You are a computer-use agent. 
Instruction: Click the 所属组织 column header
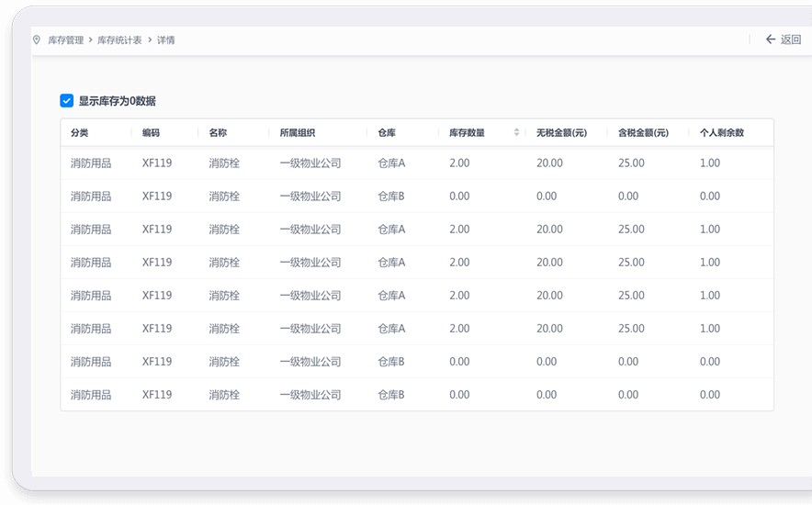tap(298, 133)
